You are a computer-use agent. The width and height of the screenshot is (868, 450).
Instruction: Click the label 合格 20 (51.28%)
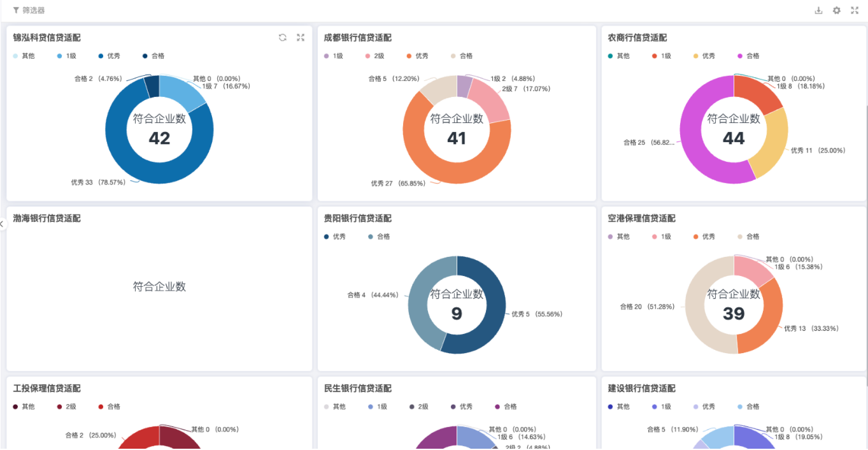(648, 307)
